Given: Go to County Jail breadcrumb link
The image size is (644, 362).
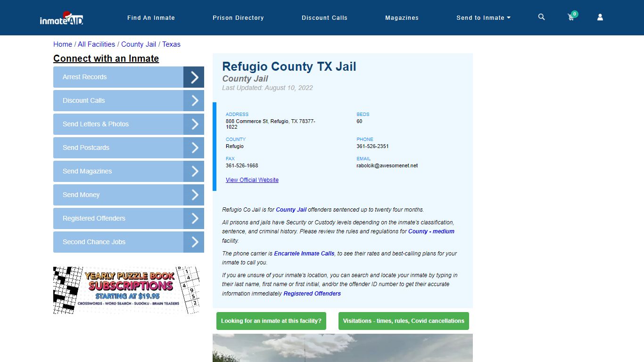Looking at the screenshot, I should tap(139, 44).
